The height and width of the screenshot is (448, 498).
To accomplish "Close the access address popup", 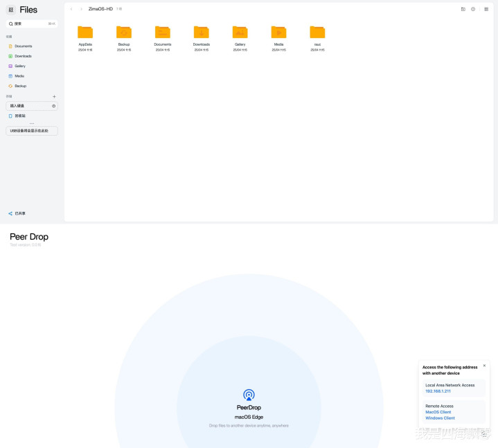I will (x=484, y=366).
